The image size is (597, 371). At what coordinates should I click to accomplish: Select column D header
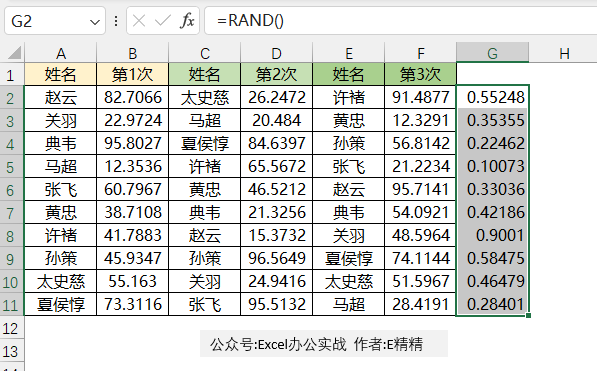tap(276, 53)
